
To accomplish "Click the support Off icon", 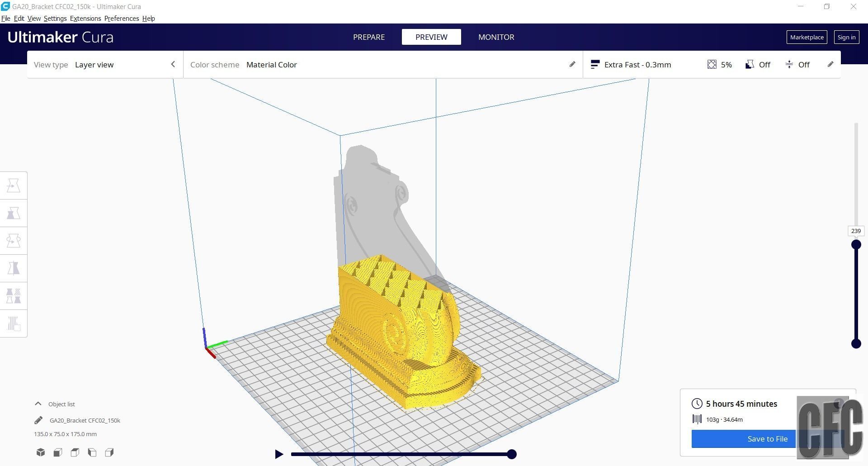I will pyautogui.click(x=750, y=64).
